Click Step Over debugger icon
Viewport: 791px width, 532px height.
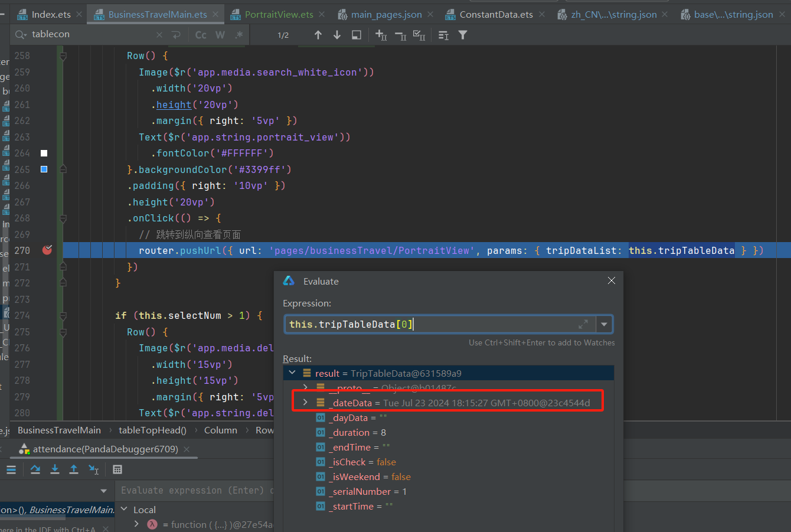tap(35, 469)
